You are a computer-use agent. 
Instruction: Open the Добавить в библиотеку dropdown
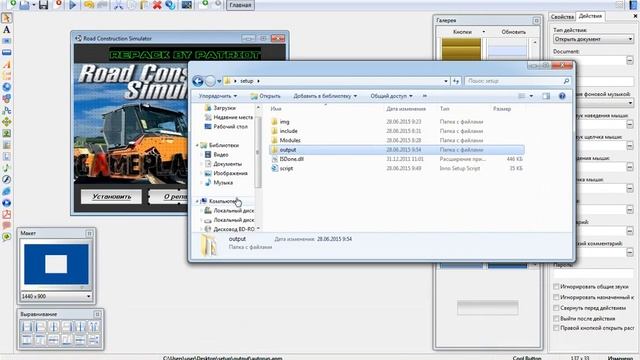coord(325,96)
